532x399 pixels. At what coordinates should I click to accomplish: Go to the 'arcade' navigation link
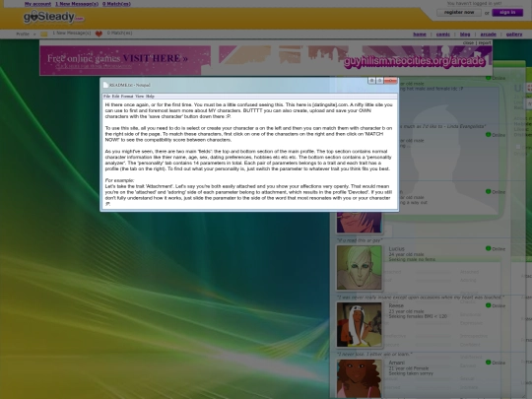(489, 34)
